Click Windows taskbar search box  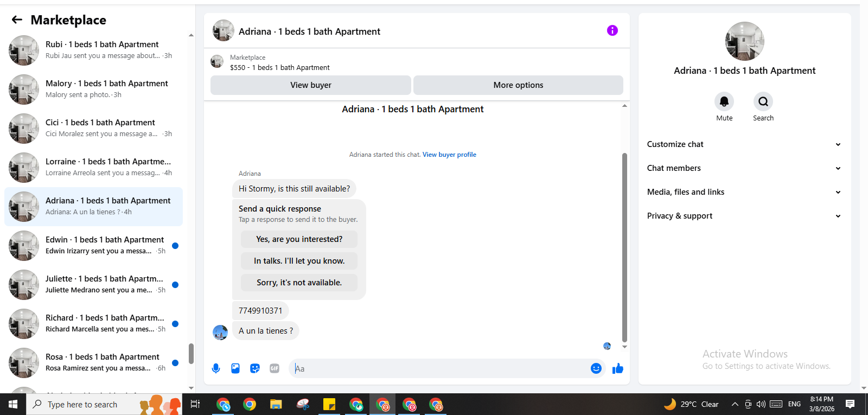click(104, 404)
